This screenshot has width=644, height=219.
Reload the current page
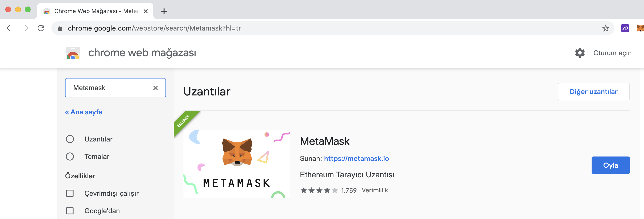[x=41, y=28]
